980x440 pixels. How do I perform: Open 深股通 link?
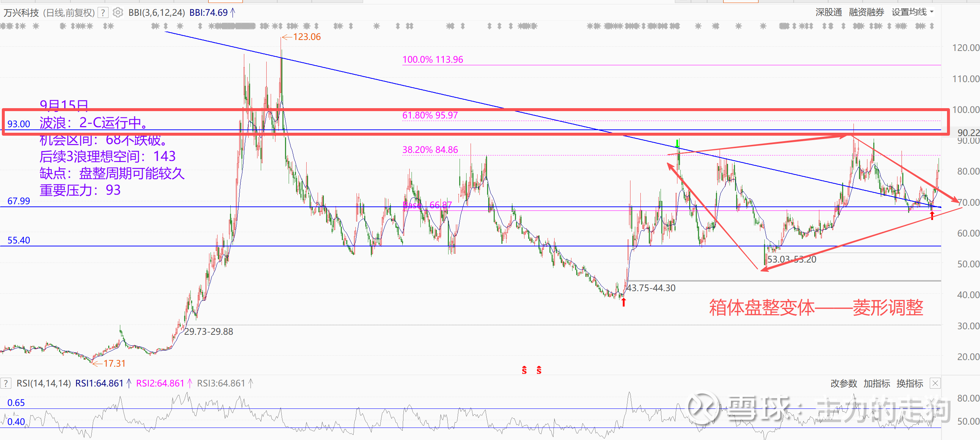tap(829, 12)
